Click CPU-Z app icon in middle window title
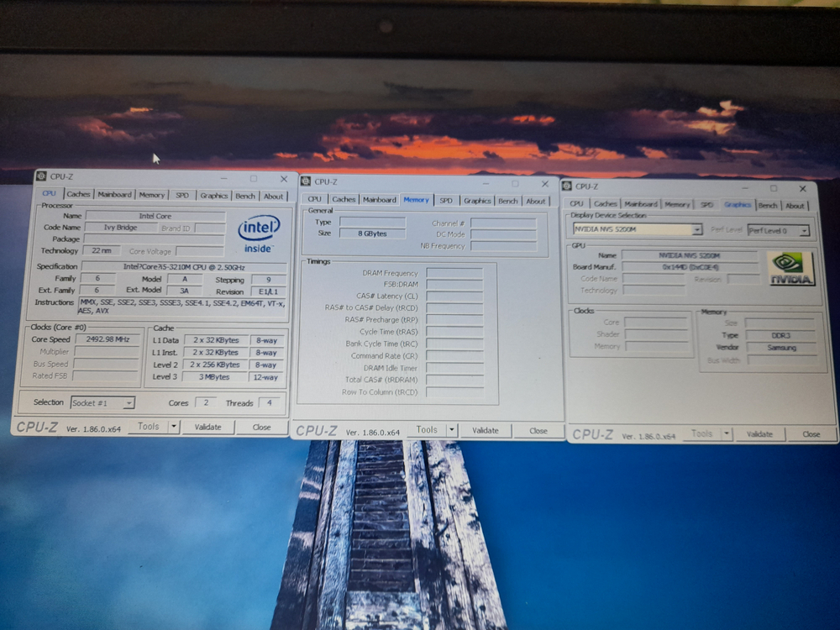 click(x=306, y=181)
